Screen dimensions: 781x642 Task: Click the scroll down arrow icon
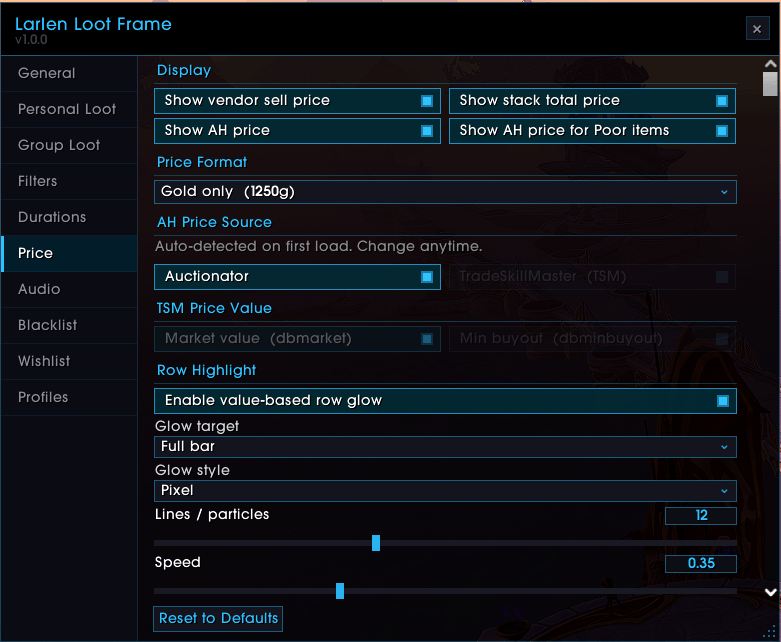click(x=771, y=592)
